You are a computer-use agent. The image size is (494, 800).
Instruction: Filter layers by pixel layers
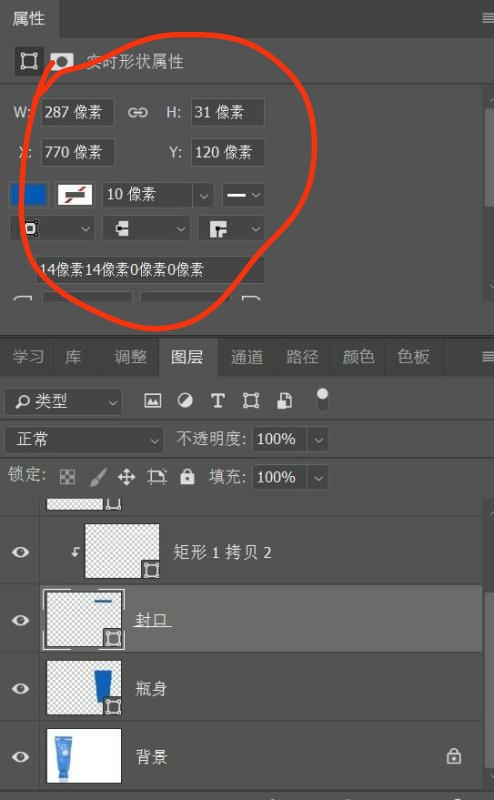pyautogui.click(x=153, y=401)
